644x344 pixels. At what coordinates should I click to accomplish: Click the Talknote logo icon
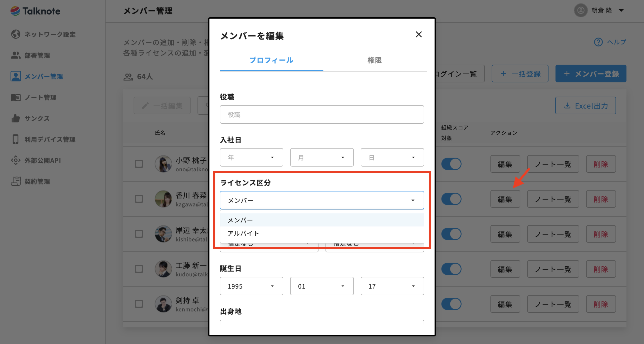(15, 11)
